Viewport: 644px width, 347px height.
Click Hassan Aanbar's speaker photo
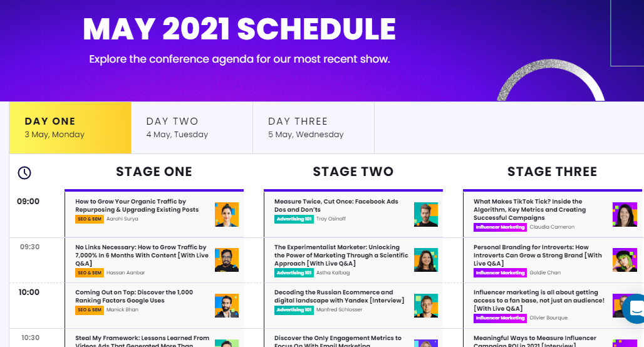pos(227,260)
